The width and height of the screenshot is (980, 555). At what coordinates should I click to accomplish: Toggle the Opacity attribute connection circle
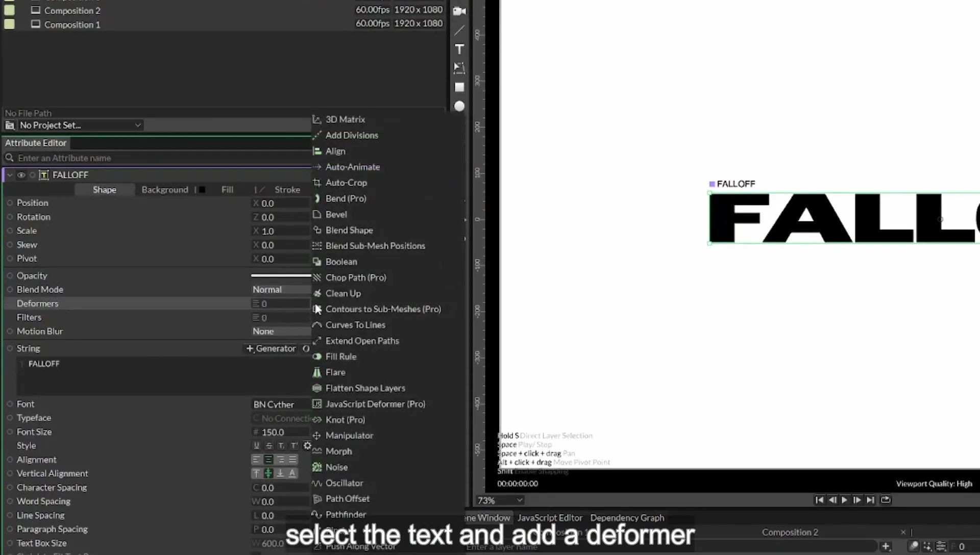[x=10, y=275]
